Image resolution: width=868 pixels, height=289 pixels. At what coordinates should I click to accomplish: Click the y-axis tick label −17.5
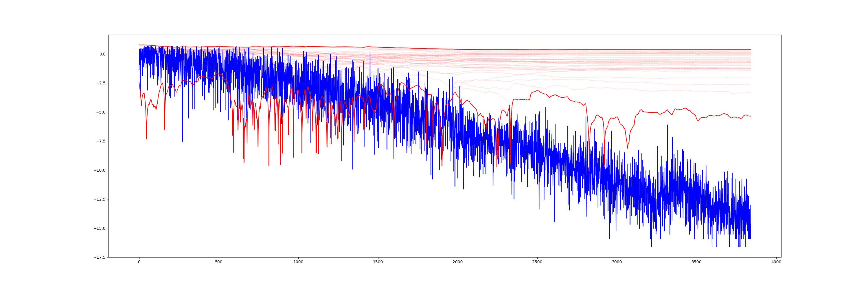[x=100, y=257]
